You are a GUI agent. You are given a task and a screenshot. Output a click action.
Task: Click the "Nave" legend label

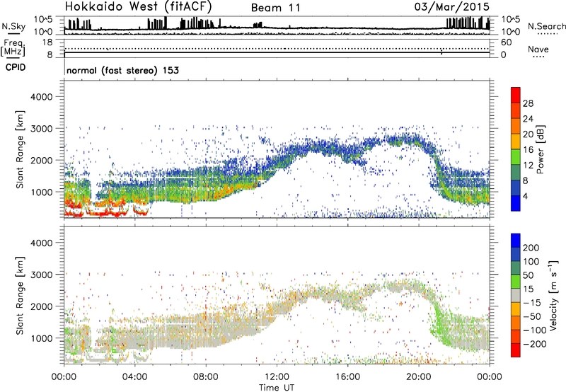coord(538,50)
